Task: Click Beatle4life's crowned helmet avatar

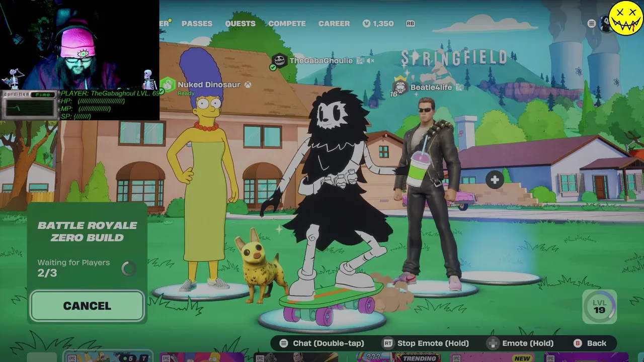Action: click(400, 86)
